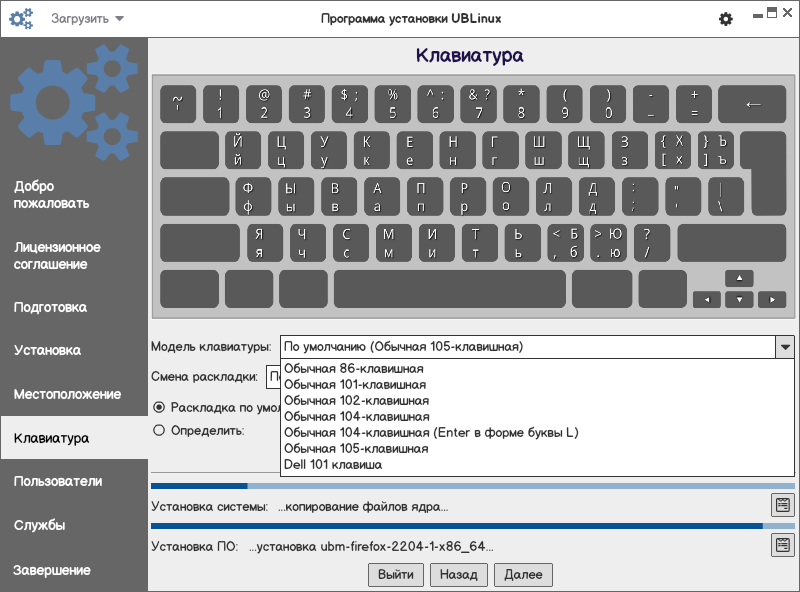The width and height of the screenshot is (800, 592).
Task: Click the UBLinux gears logo icon
Action: coord(21,19)
